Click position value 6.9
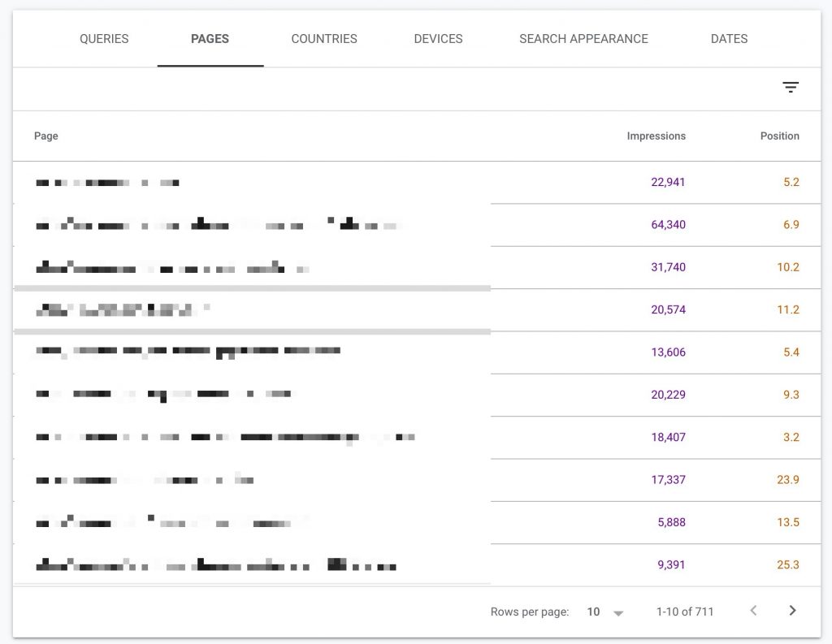This screenshot has width=832, height=644. [791, 224]
